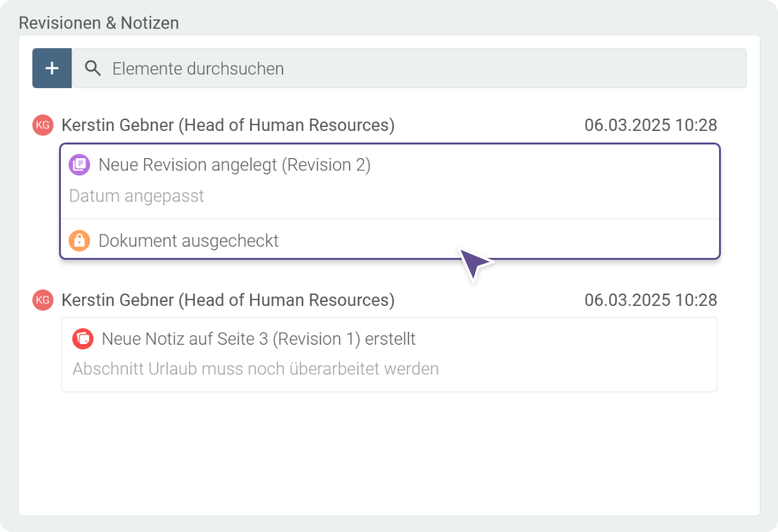Select the "Dokument ausgecheckt" row
Image resolution: width=778 pixels, height=532 pixels.
pyautogui.click(x=189, y=240)
